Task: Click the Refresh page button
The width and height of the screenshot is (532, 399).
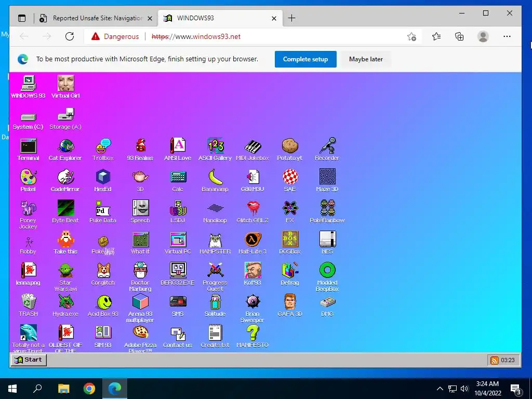Action: pyautogui.click(x=70, y=36)
